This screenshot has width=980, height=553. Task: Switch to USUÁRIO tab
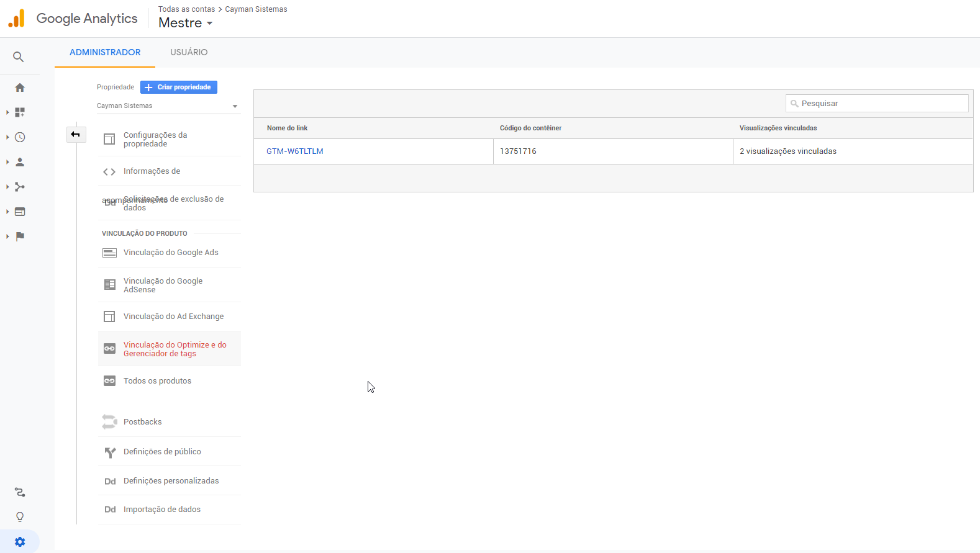189,52
